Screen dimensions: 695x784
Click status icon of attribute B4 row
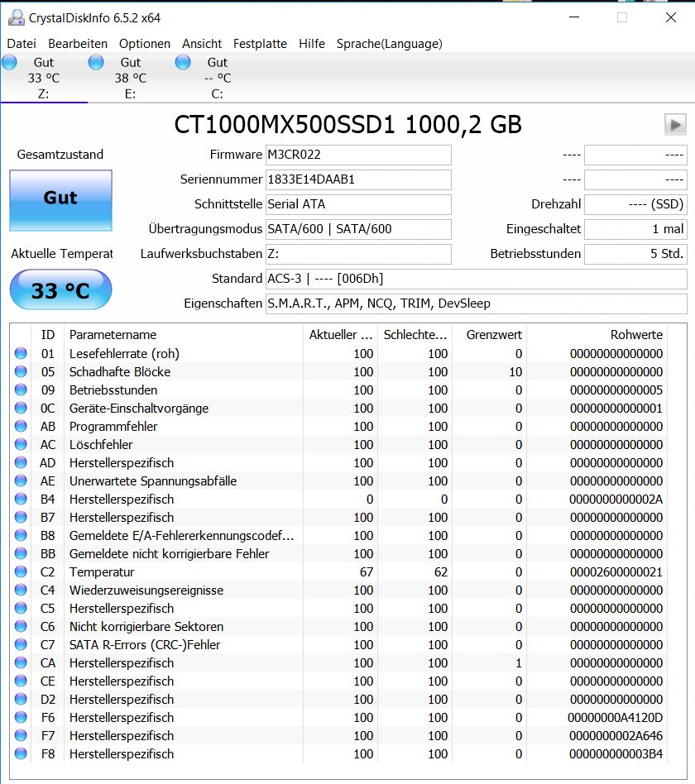coord(21,499)
